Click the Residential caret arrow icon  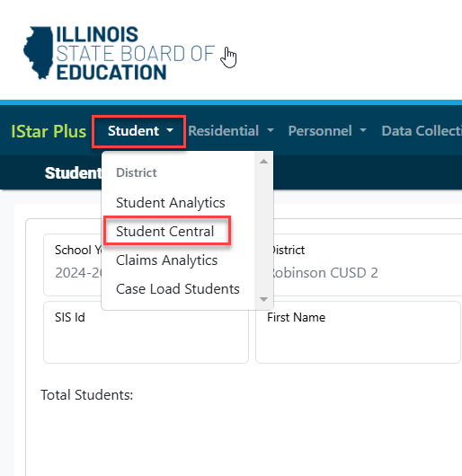point(271,130)
